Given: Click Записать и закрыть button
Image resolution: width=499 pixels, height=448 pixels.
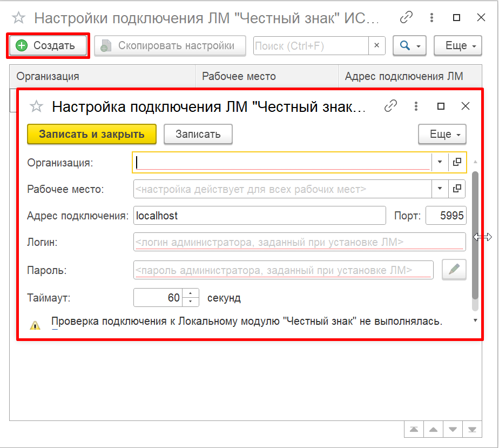Looking at the screenshot, I should pyautogui.click(x=92, y=134).
